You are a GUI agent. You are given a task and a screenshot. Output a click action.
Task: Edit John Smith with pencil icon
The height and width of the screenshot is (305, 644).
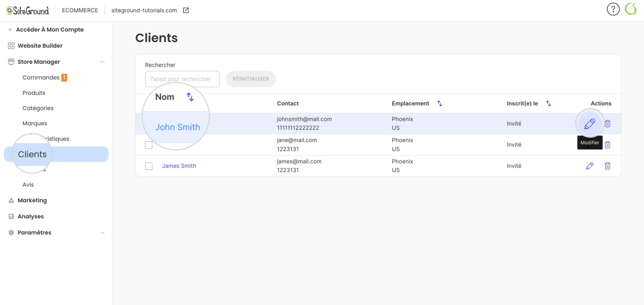point(590,124)
